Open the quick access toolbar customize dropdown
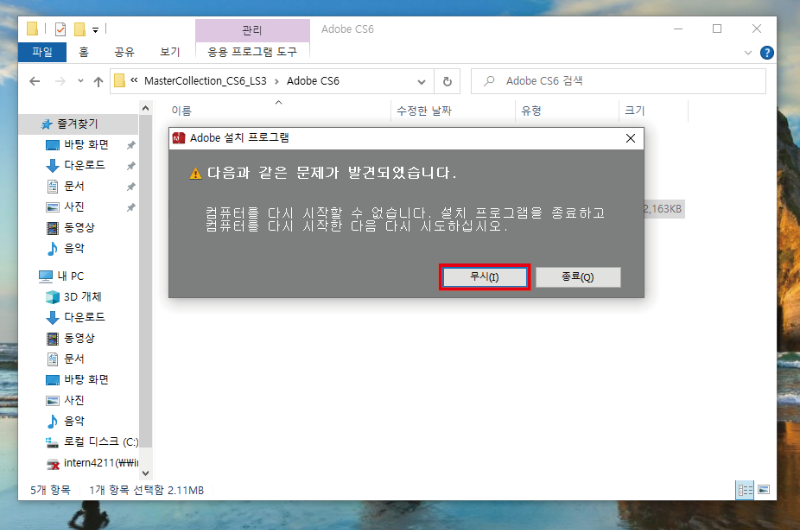The image size is (800, 530). pos(95,30)
